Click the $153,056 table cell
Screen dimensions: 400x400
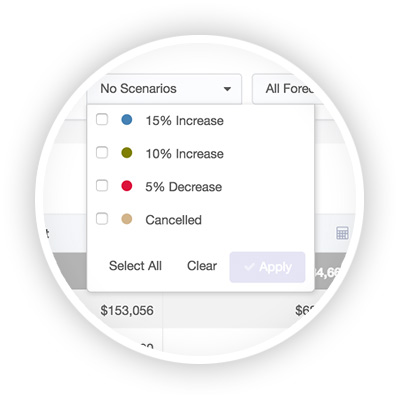tap(127, 310)
